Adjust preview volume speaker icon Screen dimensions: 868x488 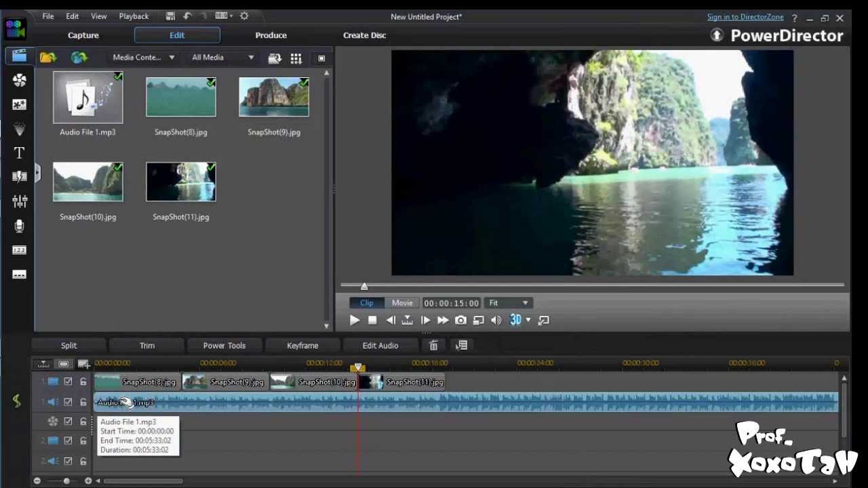pyautogui.click(x=496, y=320)
